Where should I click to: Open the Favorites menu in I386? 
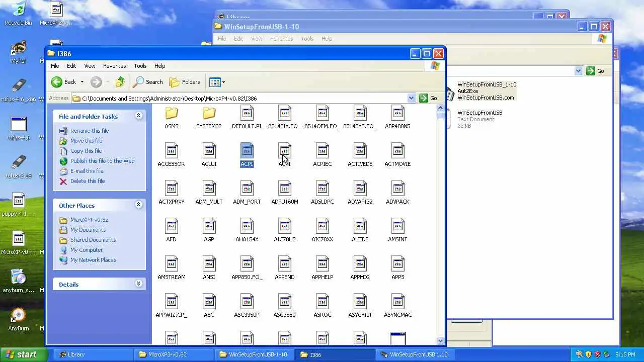115,66
